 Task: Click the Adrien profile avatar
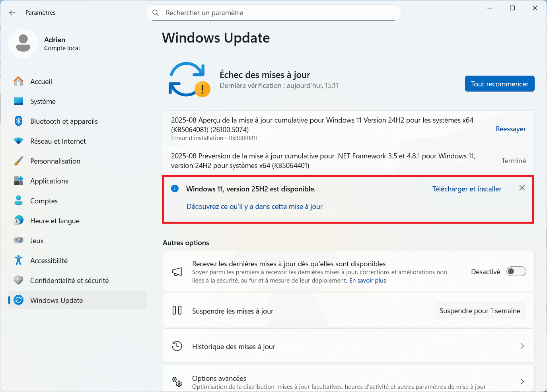click(23, 43)
